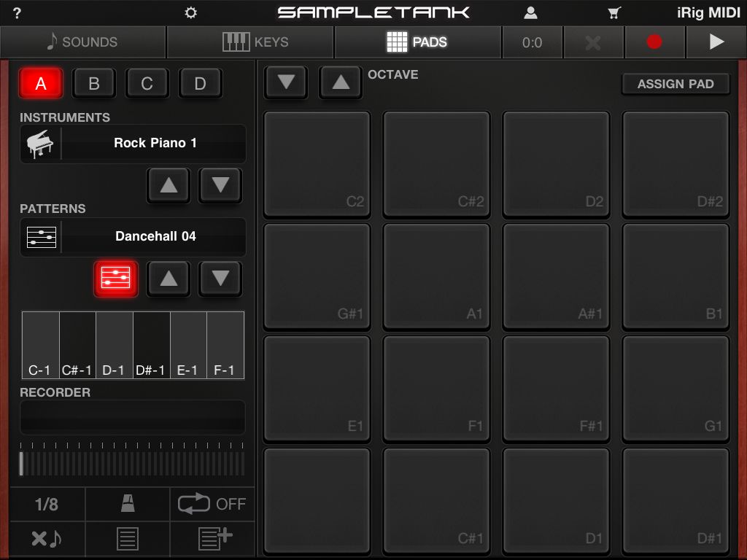747x560 pixels.
Task: Tap the D#-1 pattern key
Action: [152, 345]
